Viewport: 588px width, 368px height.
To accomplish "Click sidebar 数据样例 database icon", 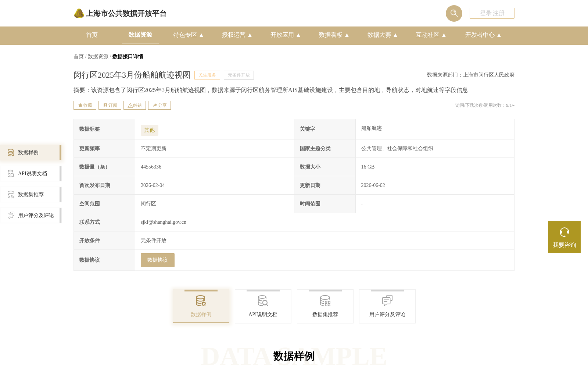I will (11, 153).
